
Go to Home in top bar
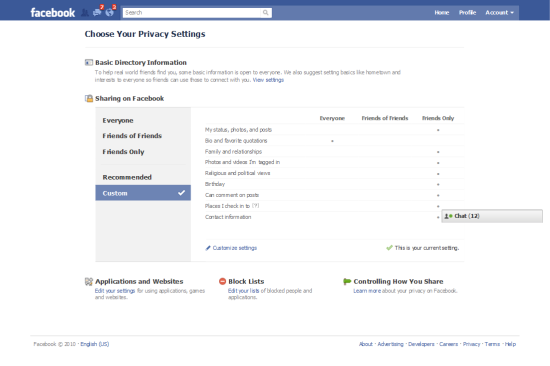tap(442, 13)
